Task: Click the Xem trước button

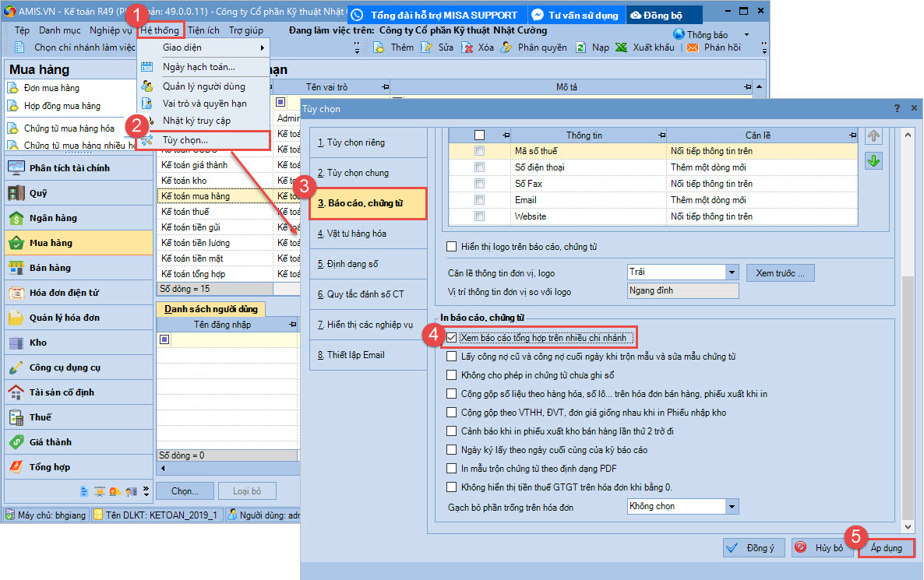Action: (781, 272)
